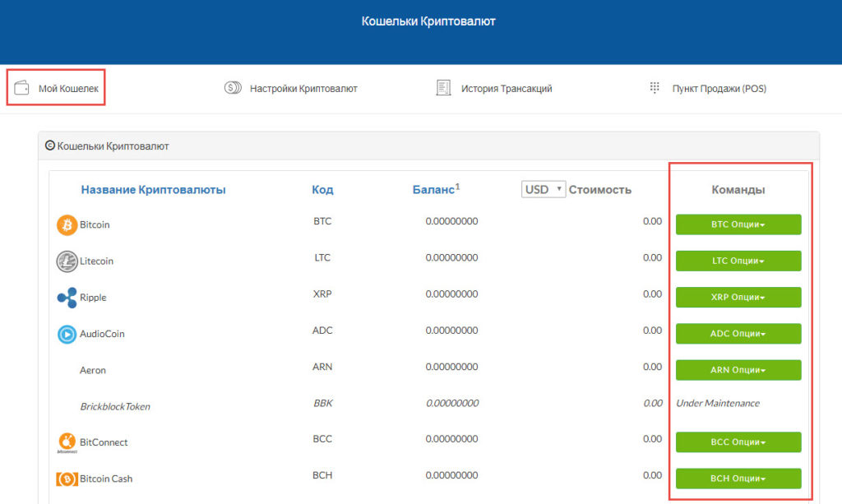Expand the ADC Опции dropdown button
The image size is (842, 504).
[738, 334]
